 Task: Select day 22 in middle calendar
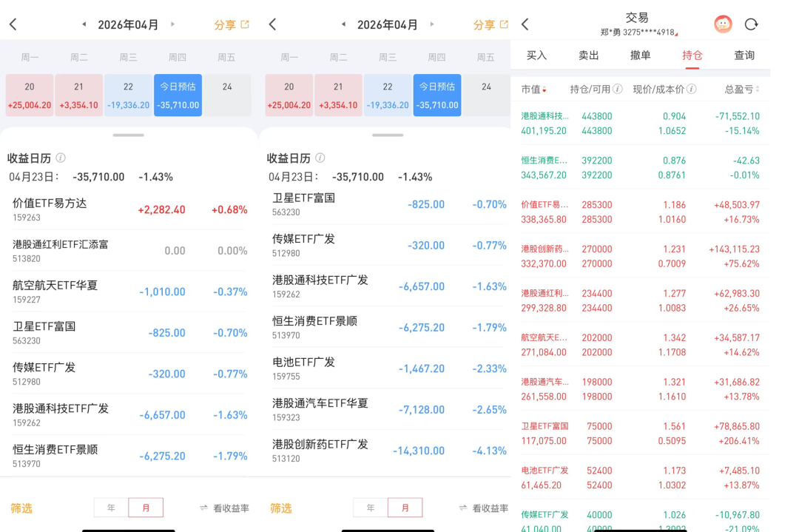tap(388, 95)
